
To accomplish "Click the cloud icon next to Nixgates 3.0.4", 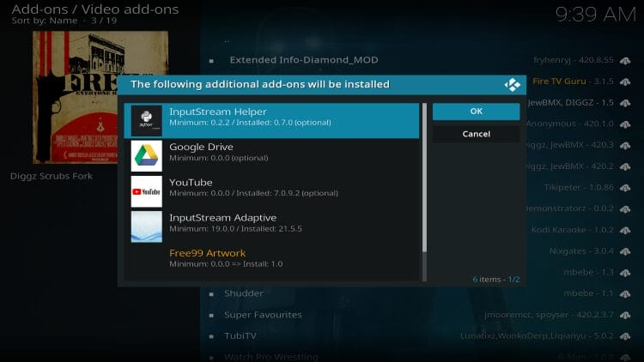I will [x=625, y=251].
